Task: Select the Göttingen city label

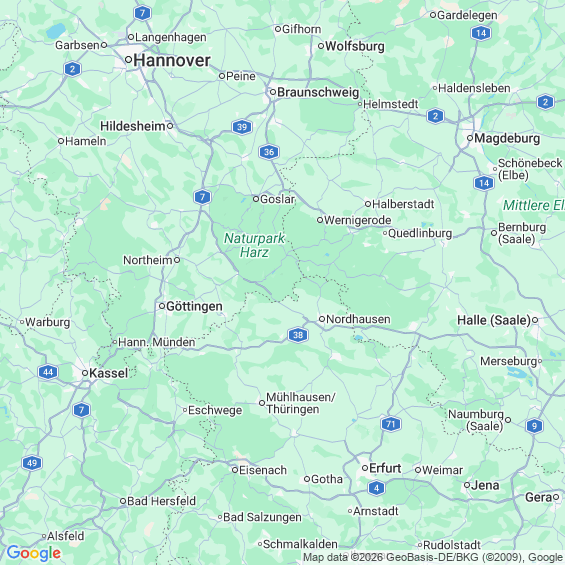Action: [x=194, y=306]
